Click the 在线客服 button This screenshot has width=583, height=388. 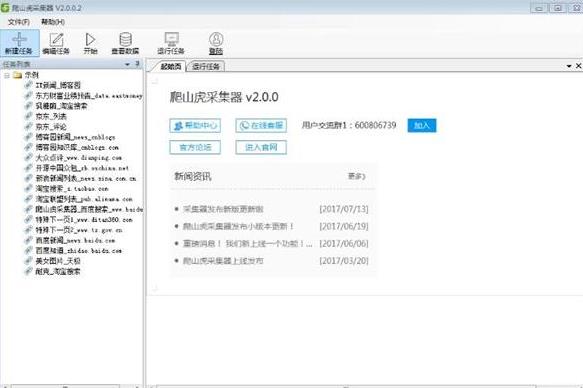[261, 126]
